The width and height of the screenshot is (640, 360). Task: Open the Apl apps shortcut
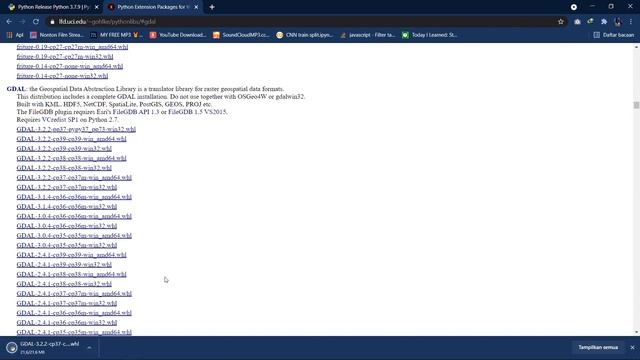15,35
